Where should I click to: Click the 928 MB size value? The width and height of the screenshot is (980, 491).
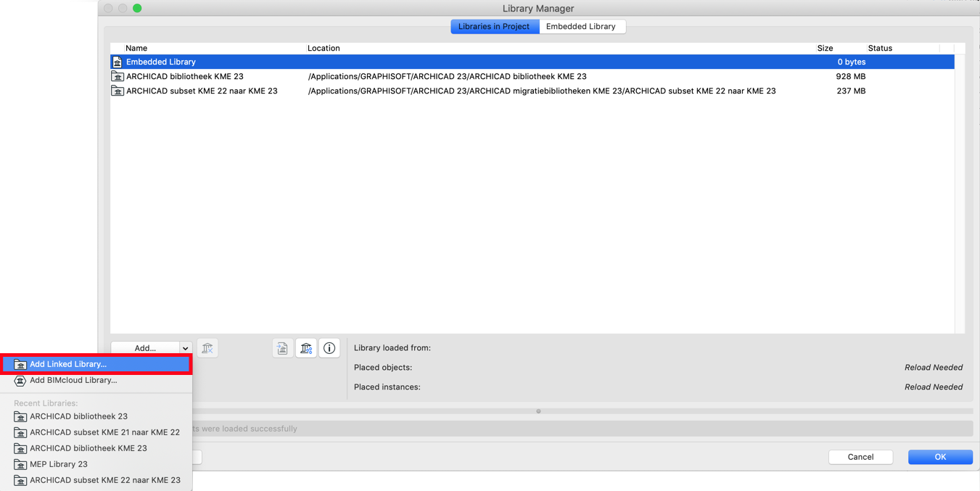[851, 76]
